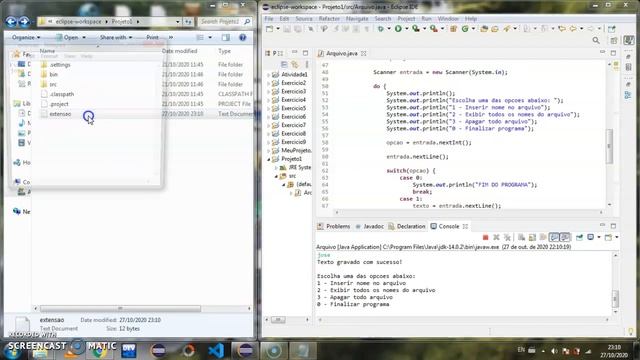Click Display Selected Console monitor icon

(x=590, y=237)
